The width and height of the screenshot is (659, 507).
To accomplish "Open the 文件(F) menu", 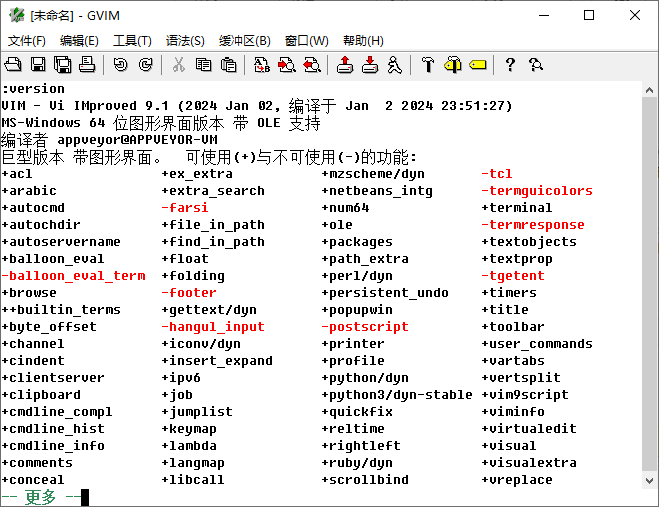I will pos(27,41).
